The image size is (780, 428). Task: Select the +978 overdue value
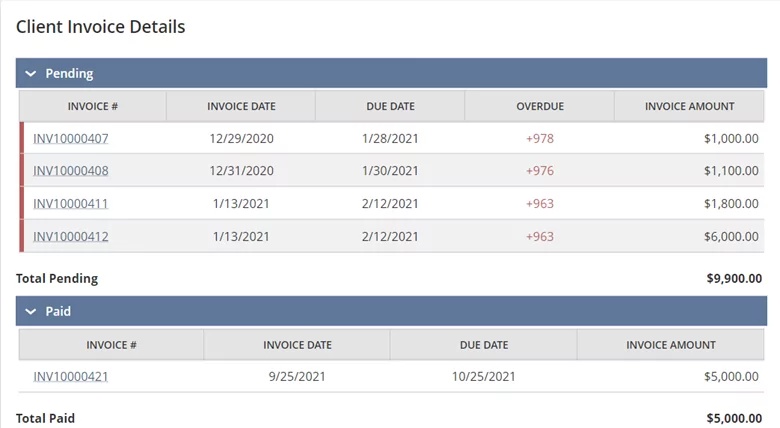[x=540, y=138]
